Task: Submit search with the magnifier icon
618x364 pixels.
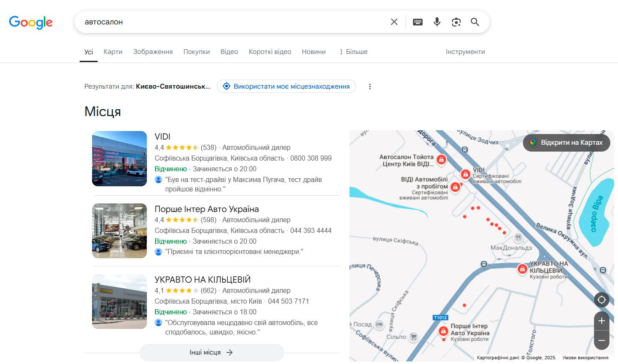Action: pos(475,22)
